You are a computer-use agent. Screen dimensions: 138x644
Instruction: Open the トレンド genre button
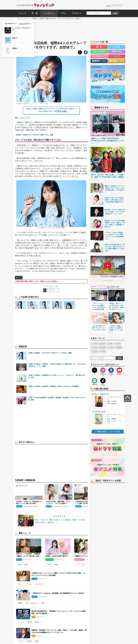[x=117, y=56]
